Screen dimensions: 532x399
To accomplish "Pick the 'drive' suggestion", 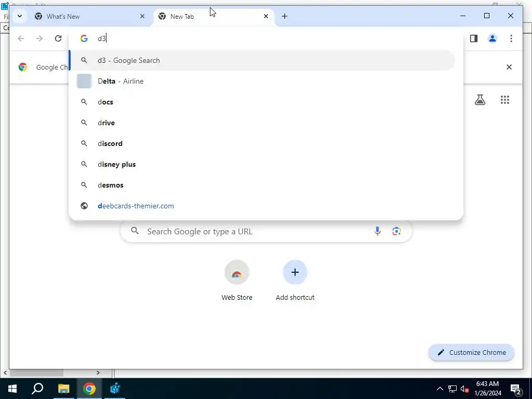I will click(262, 123).
